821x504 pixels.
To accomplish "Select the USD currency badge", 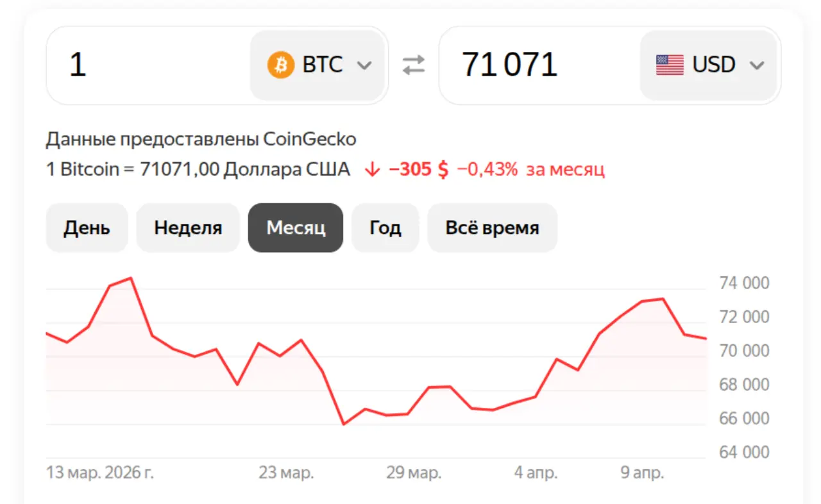I will point(709,64).
